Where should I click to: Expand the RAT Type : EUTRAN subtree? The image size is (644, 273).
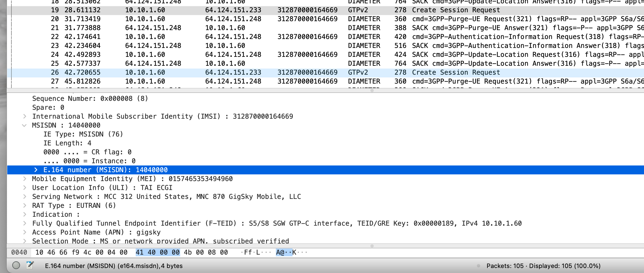pyautogui.click(x=25, y=205)
